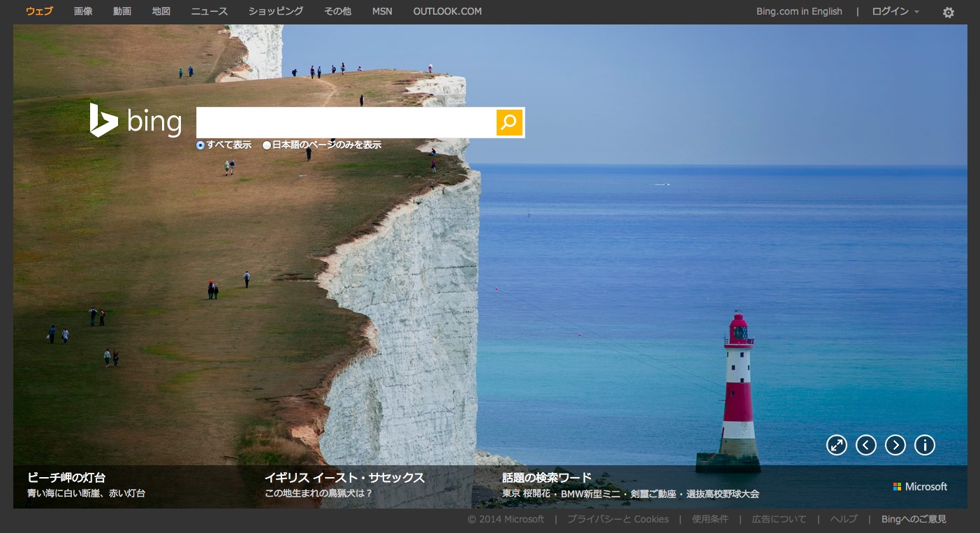Open the その他 menu
The image size is (980, 533).
tap(337, 11)
